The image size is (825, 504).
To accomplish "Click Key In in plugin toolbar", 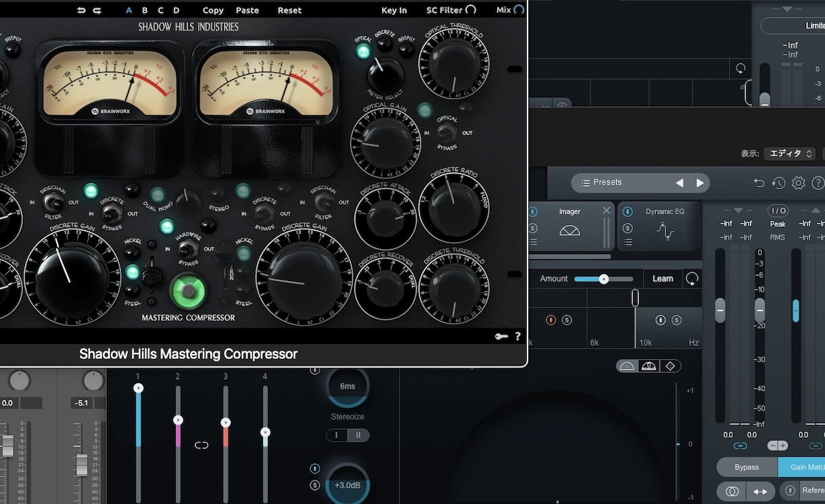I will point(394,10).
